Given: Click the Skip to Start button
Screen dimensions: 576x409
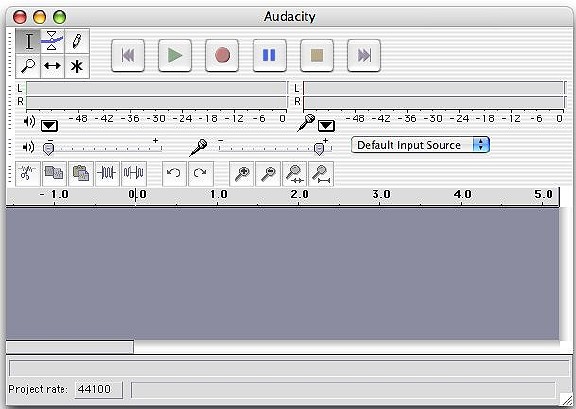Looking at the screenshot, I should pyautogui.click(x=128, y=55).
